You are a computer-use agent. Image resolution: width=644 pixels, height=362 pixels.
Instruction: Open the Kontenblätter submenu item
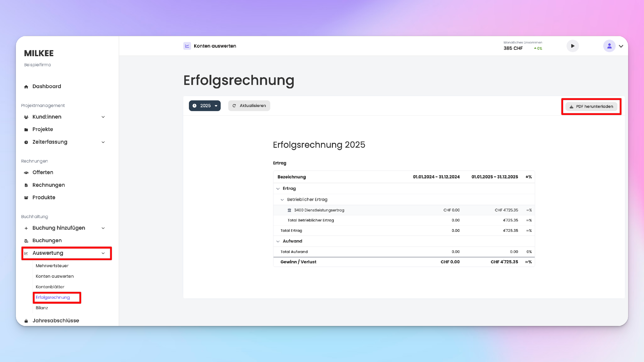(x=50, y=287)
